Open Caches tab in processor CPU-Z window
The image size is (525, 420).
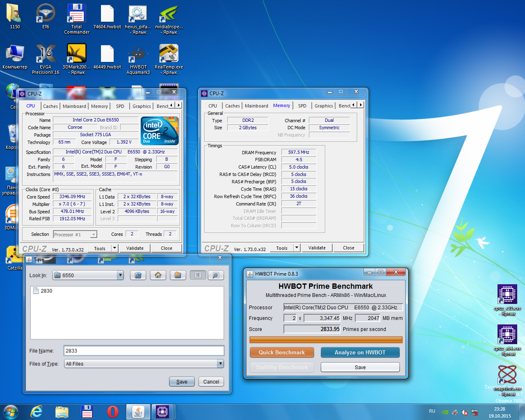point(50,106)
